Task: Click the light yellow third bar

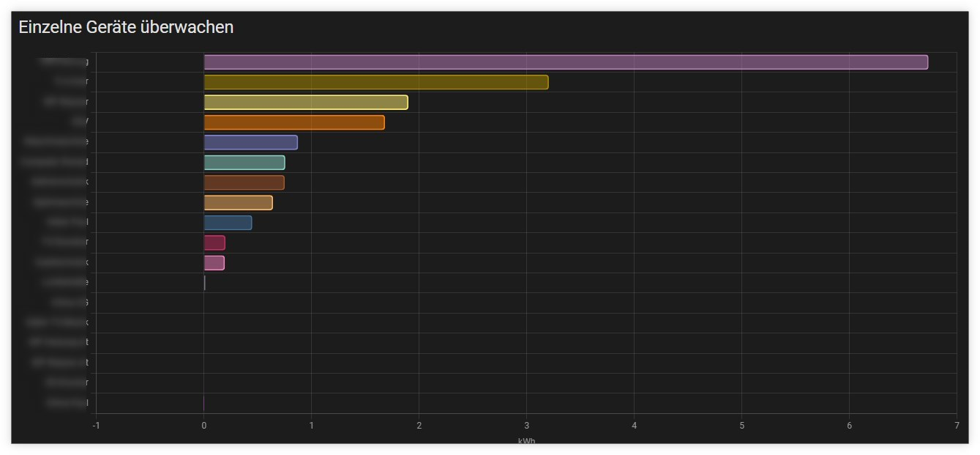Action: click(x=305, y=103)
